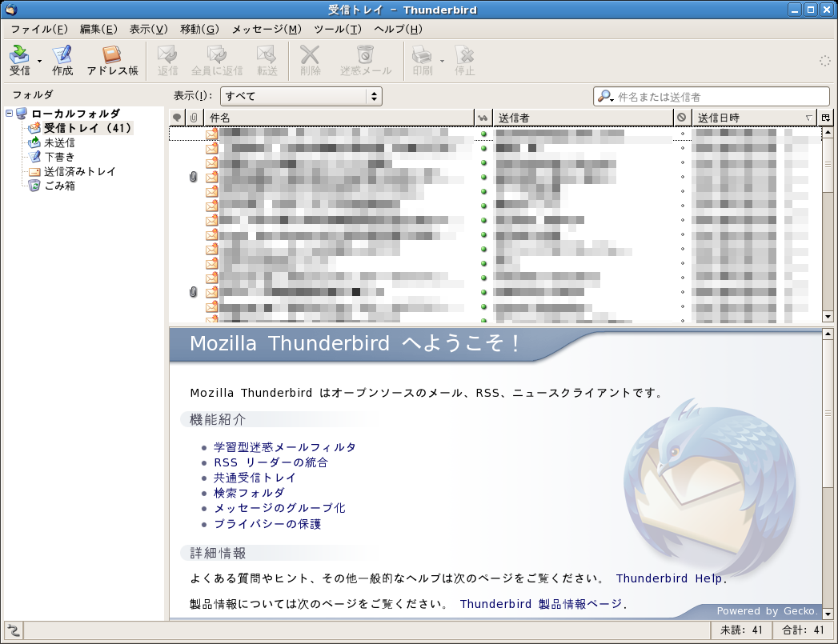The image size is (838, 644).
Task: Click the activity throbber icon
Action: coord(824,60)
